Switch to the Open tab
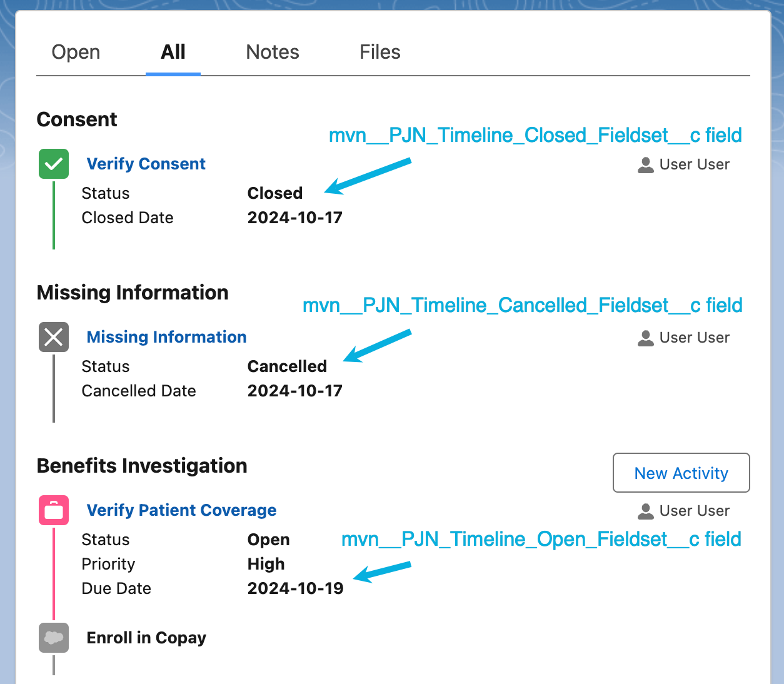 tap(76, 52)
